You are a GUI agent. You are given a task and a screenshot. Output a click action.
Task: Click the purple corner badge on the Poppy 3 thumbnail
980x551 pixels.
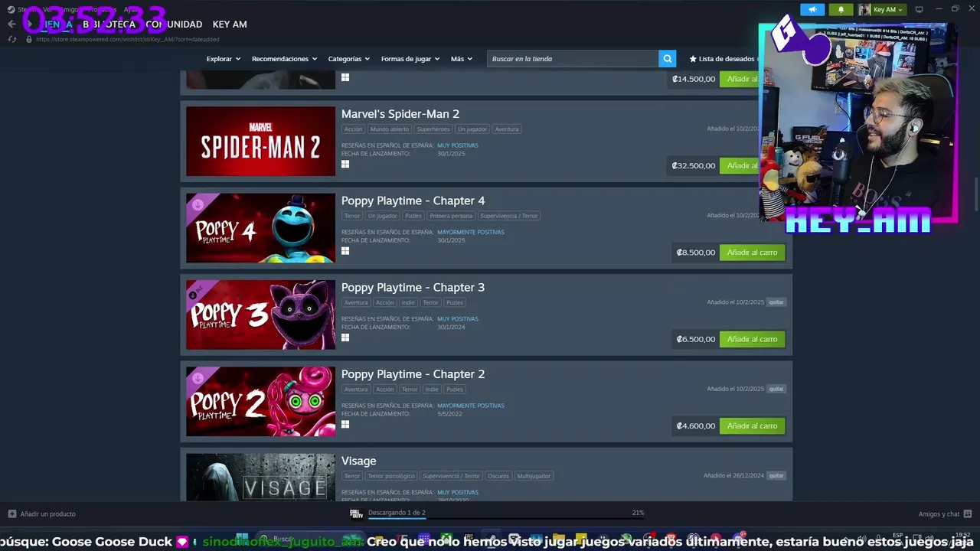pos(197,291)
